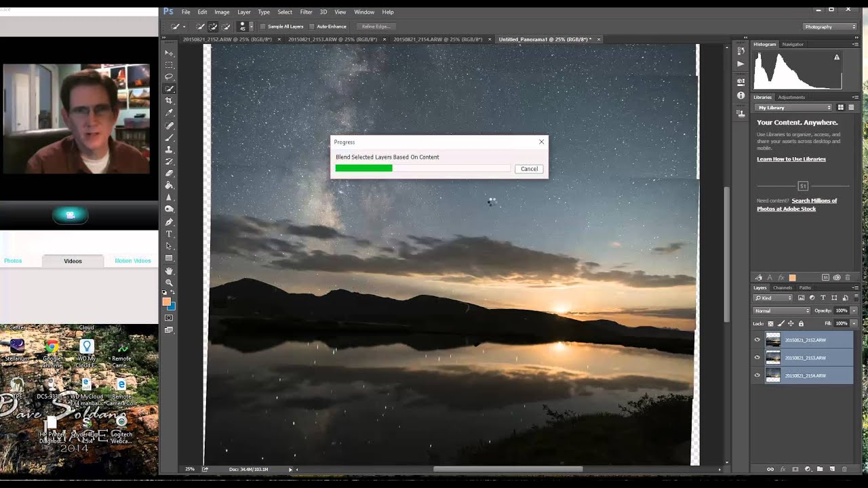
Task: Select the Lasso tool
Action: (x=169, y=77)
